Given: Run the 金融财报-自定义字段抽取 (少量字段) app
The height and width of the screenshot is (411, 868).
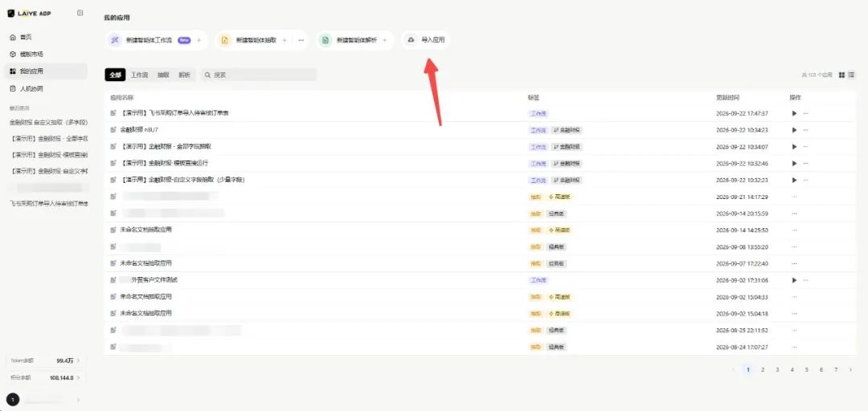Looking at the screenshot, I should click(x=794, y=181).
